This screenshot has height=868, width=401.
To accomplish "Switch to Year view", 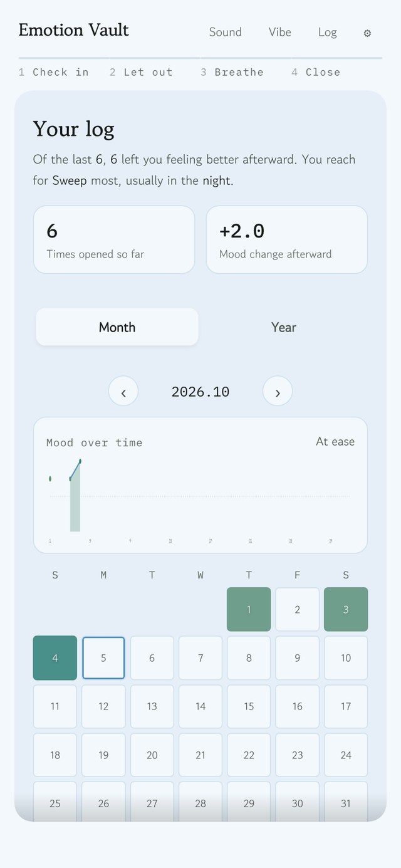I will point(284,327).
